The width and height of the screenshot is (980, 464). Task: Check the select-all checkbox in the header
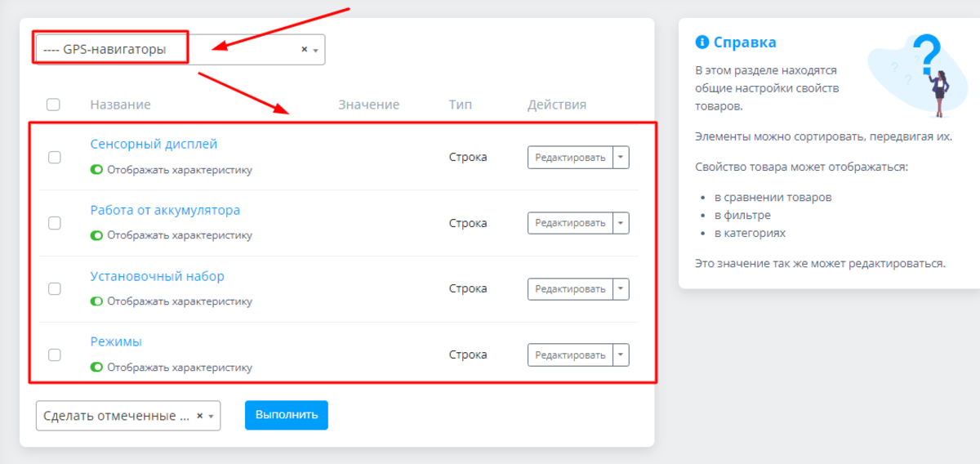coord(53,105)
